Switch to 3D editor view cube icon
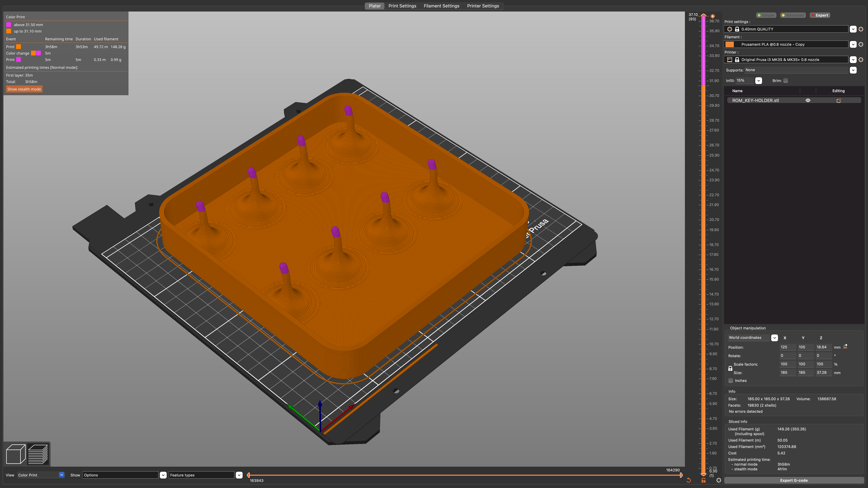The image size is (868, 488). click(16, 454)
